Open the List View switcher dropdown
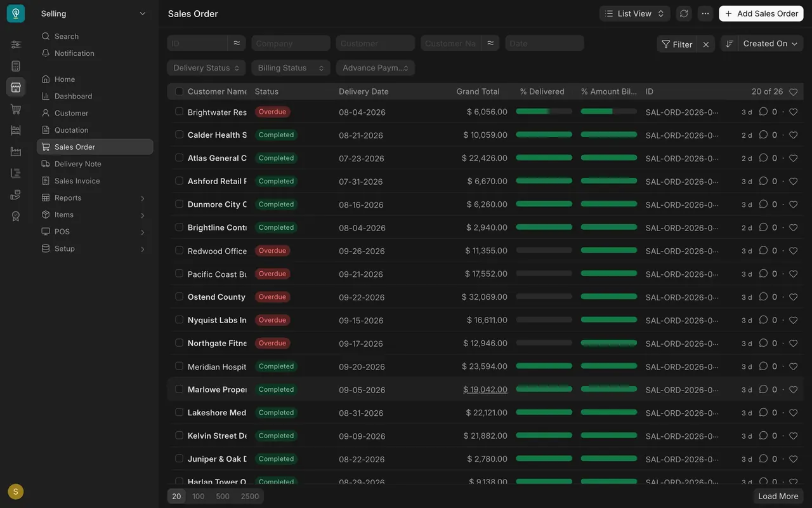 click(635, 13)
